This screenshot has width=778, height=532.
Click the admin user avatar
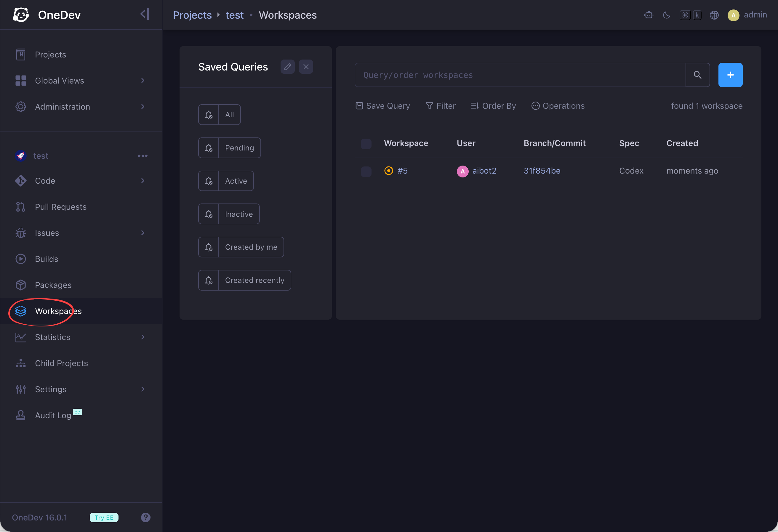pyautogui.click(x=733, y=15)
